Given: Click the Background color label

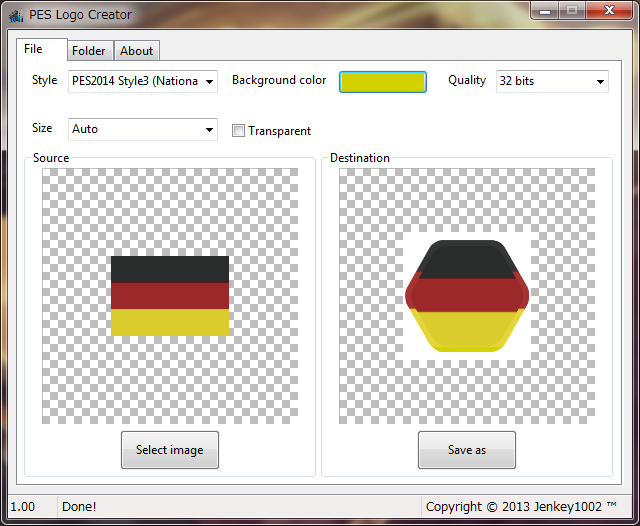Looking at the screenshot, I should [x=279, y=80].
